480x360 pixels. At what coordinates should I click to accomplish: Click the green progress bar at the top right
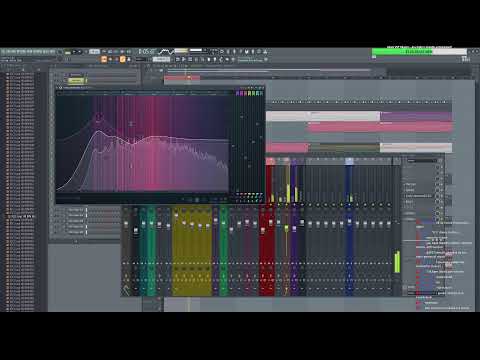click(419, 52)
